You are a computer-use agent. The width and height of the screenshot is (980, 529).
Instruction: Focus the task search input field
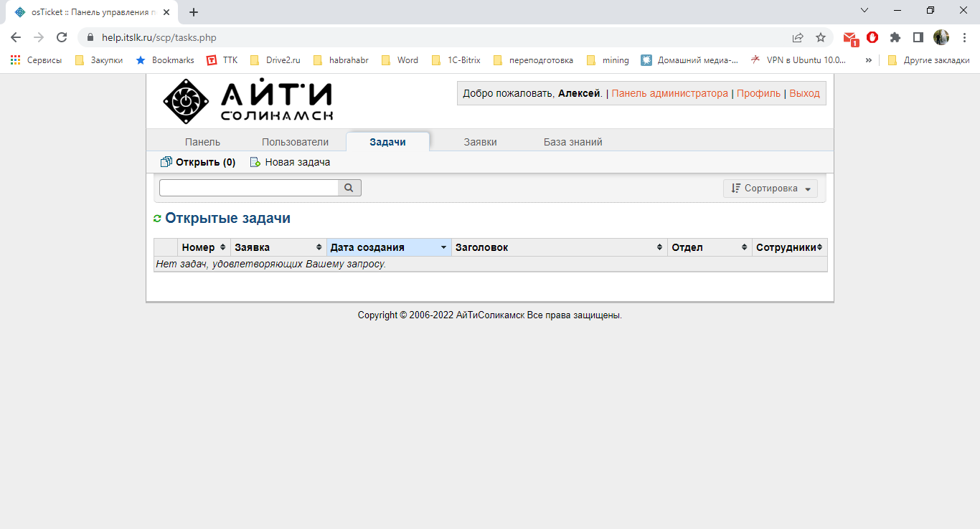click(248, 188)
